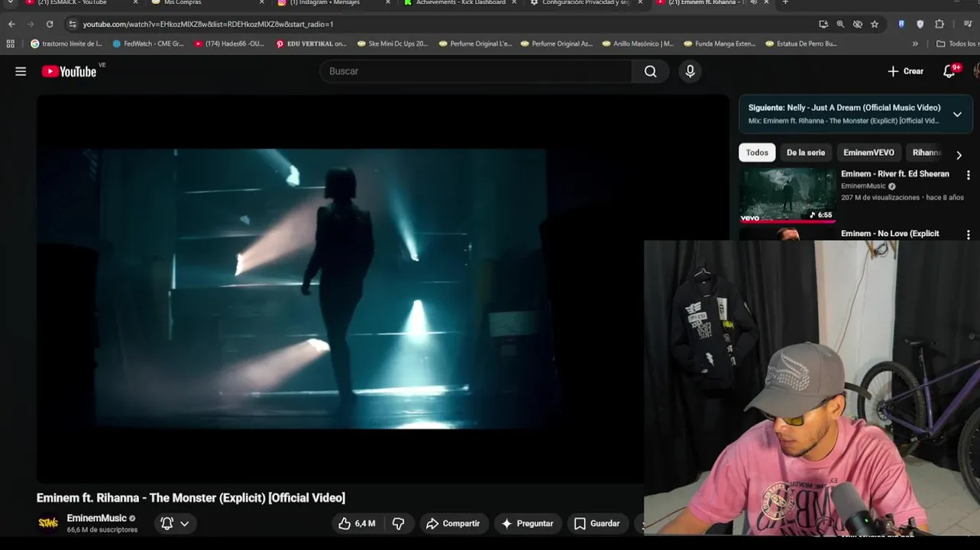
Task: Focus the Buscar search field
Action: click(475, 71)
